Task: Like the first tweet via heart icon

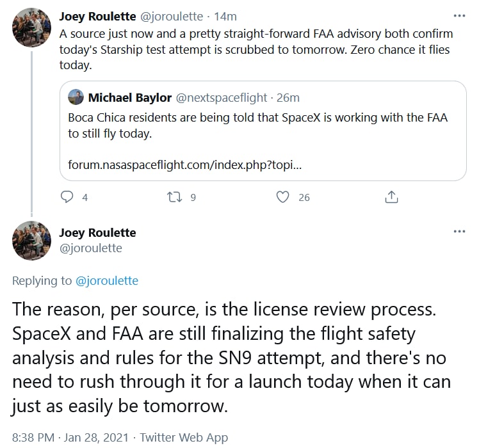Action: coord(282,197)
